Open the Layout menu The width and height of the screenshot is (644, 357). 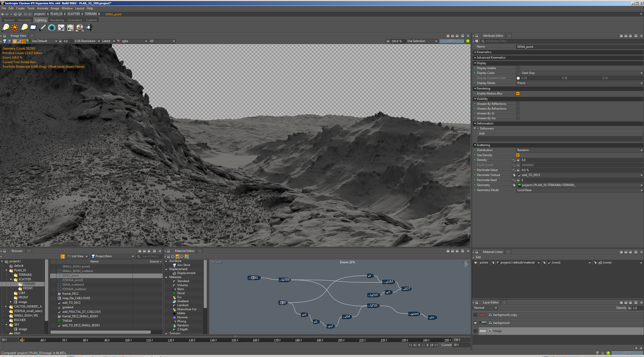80,8
